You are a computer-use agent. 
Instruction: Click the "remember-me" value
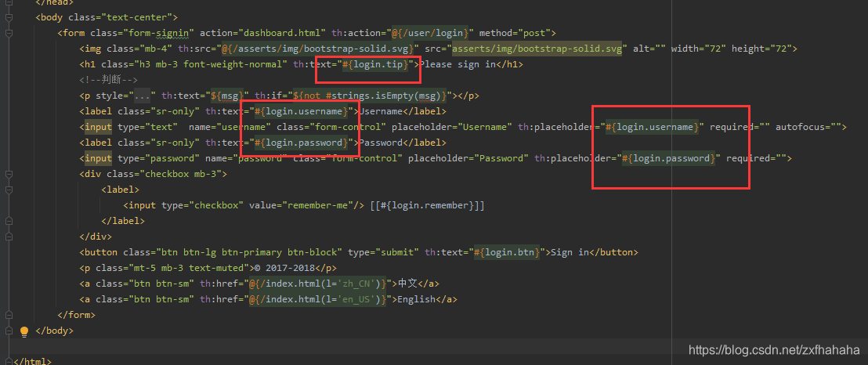click(318, 205)
